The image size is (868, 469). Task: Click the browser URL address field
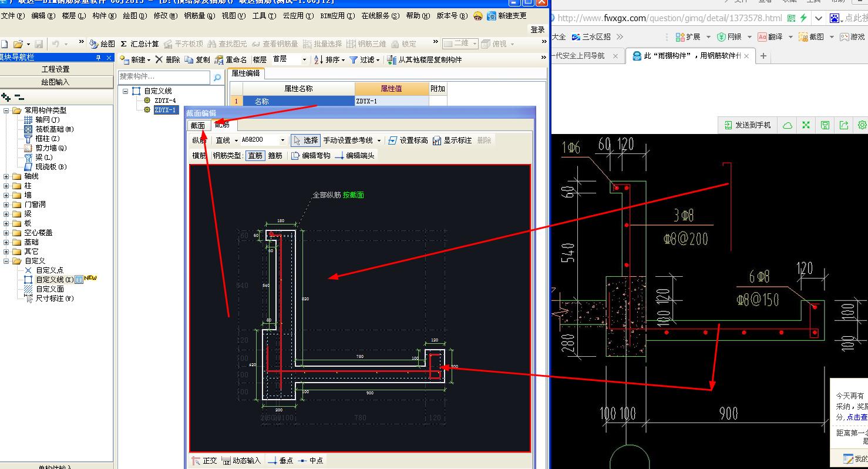pos(669,18)
